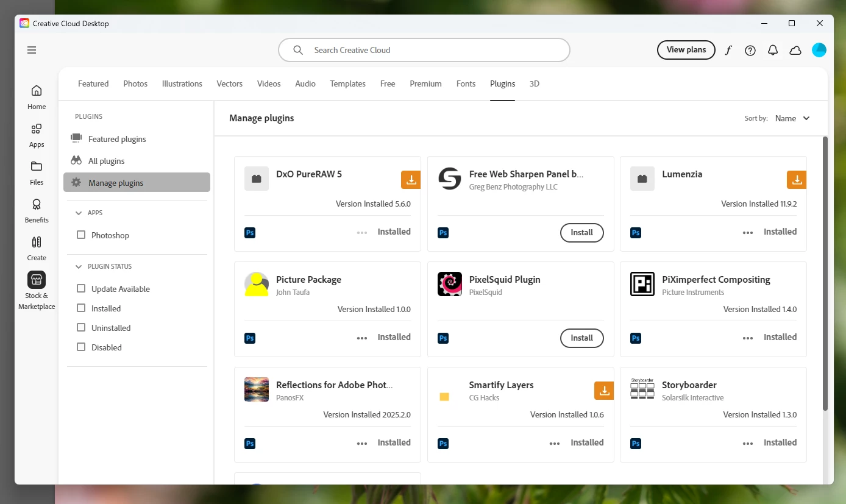Image resolution: width=846 pixels, height=504 pixels.
Task: Click the Smartify Layers plugin title
Action: (x=501, y=385)
